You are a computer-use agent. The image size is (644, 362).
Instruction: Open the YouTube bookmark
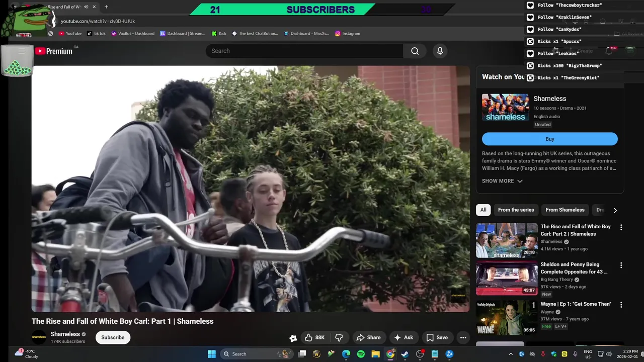(x=70, y=34)
